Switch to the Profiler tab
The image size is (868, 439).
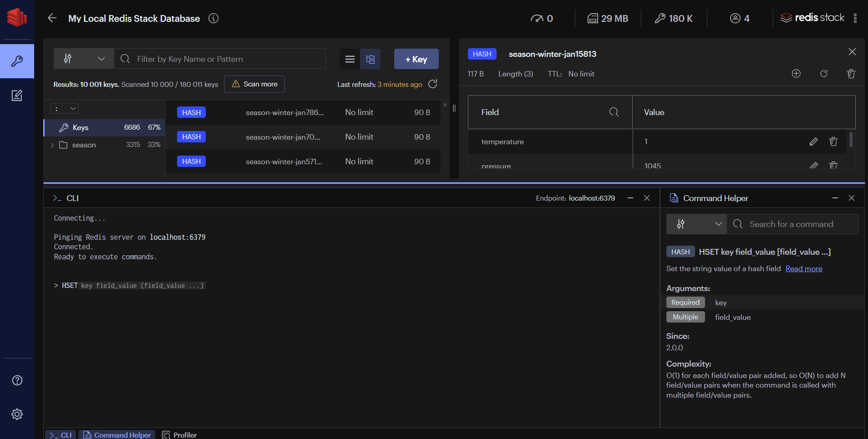click(179, 434)
